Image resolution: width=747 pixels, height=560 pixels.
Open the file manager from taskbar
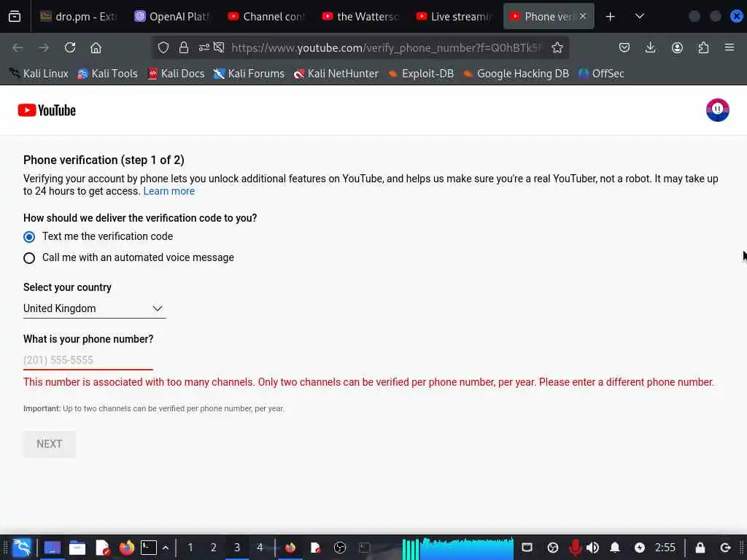77,548
